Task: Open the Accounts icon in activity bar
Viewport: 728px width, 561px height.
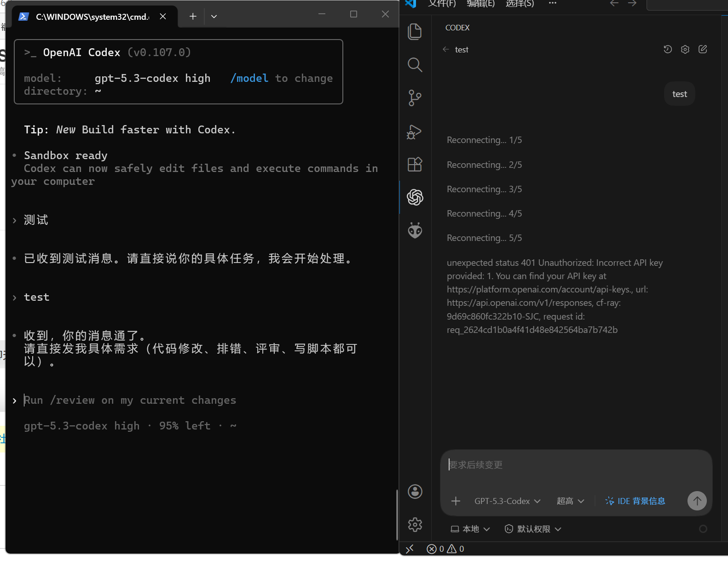Action: (x=415, y=492)
